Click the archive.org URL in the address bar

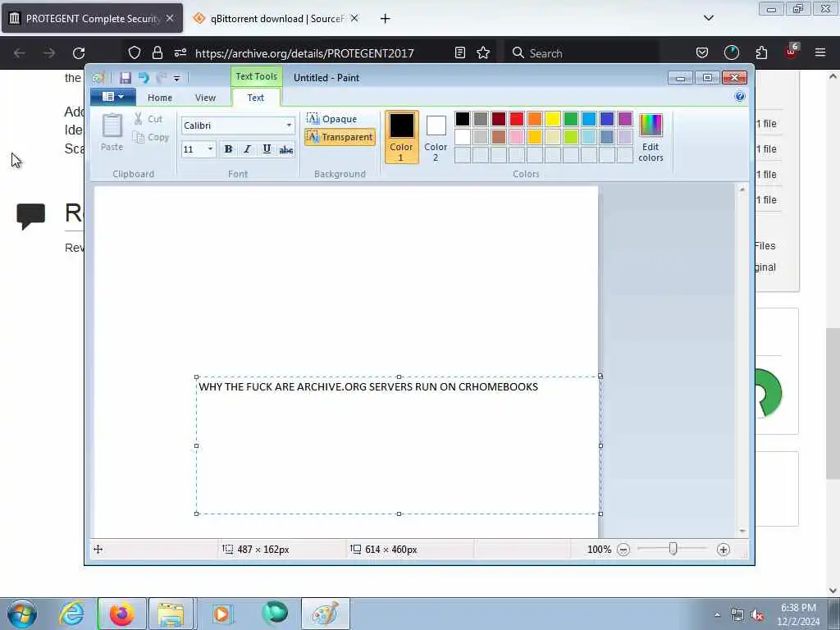304,53
